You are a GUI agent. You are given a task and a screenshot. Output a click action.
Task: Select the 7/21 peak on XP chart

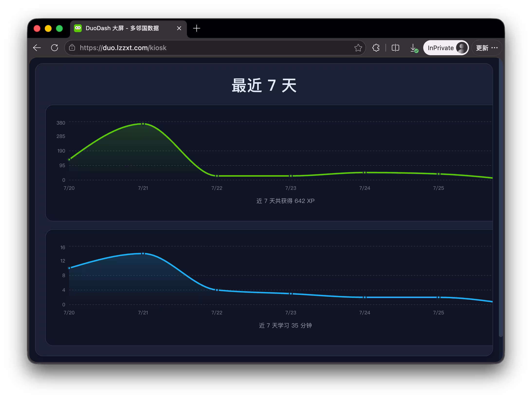(x=143, y=124)
